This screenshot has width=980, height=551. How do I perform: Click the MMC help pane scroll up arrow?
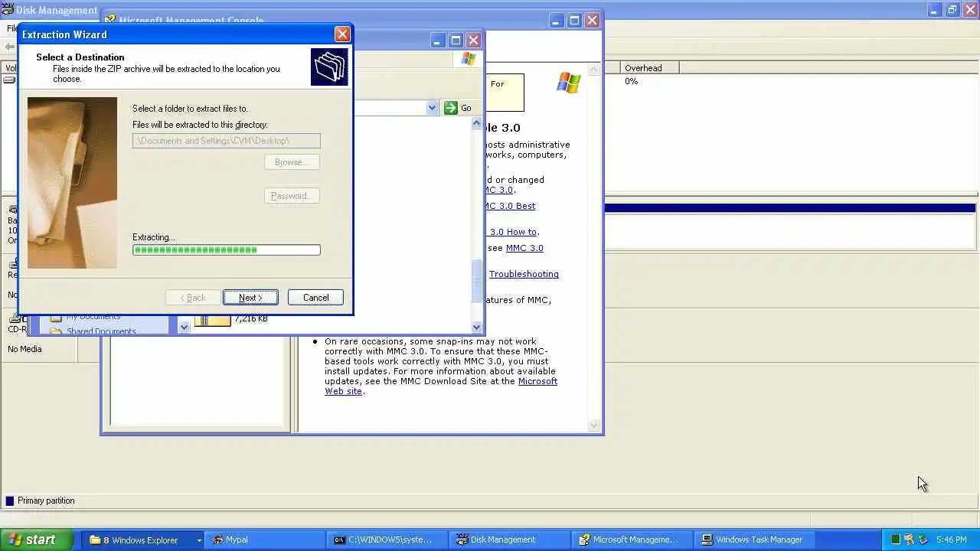(594, 70)
